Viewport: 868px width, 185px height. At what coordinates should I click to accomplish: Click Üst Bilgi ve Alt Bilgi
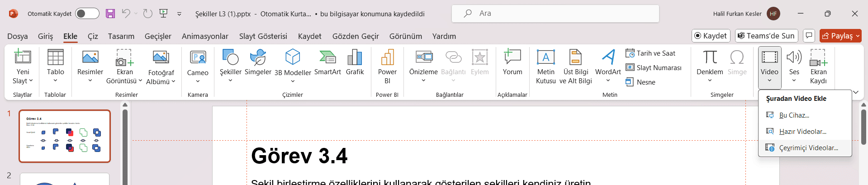[575, 66]
